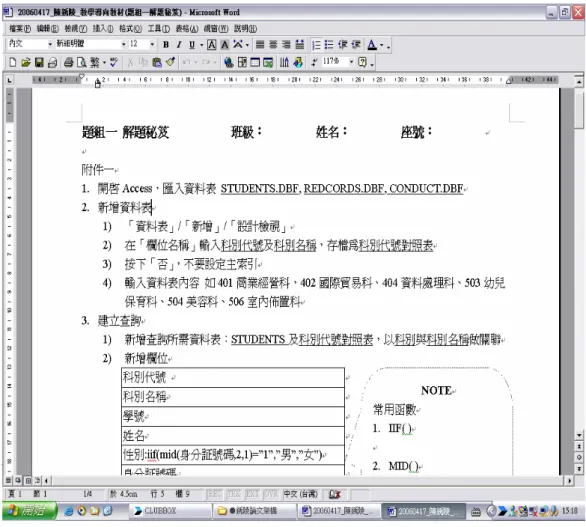Cut the selection with scissors icon

pyautogui.click(x=130, y=62)
